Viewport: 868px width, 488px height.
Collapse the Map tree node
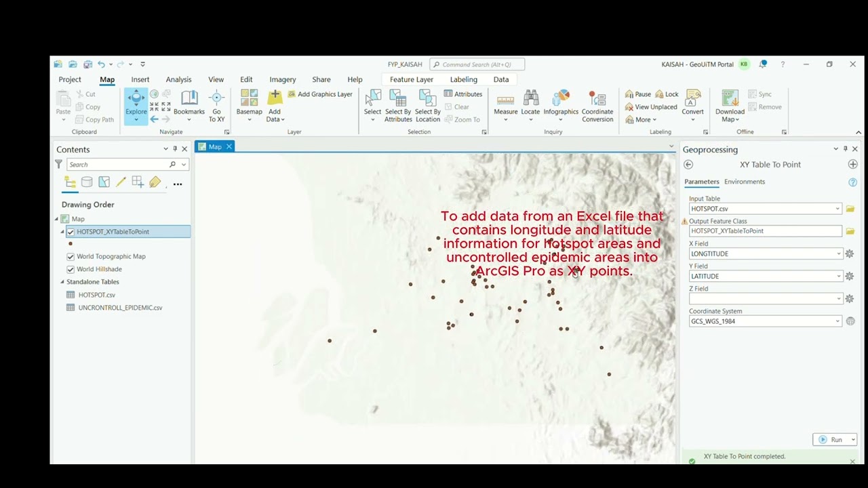pos(57,219)
